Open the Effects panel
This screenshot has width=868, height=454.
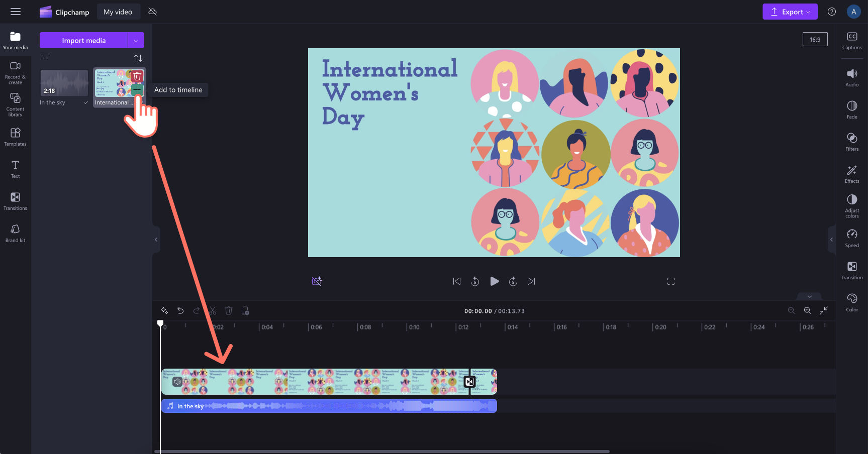click(852, 173)
